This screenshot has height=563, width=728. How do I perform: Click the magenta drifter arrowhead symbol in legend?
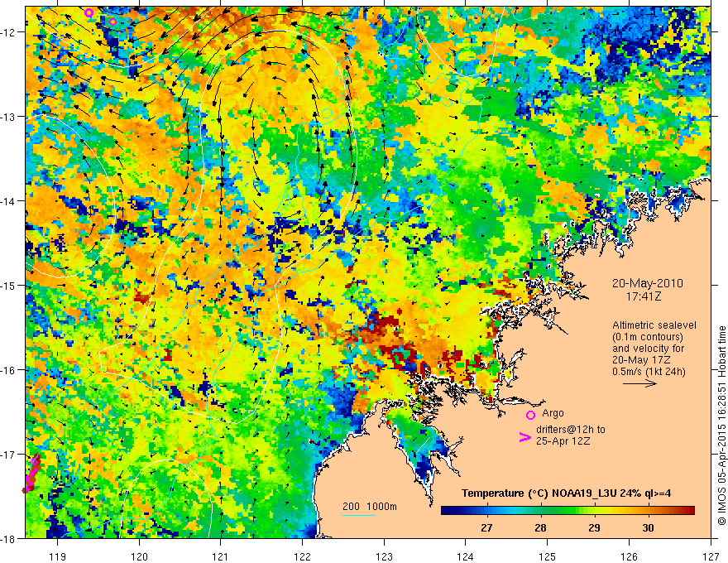(524, 437)
